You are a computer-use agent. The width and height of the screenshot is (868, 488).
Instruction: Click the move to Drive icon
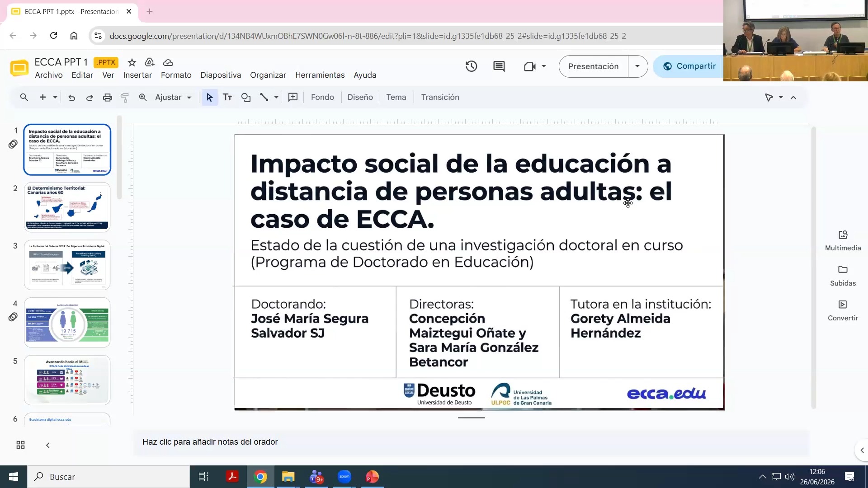point(150,62)
